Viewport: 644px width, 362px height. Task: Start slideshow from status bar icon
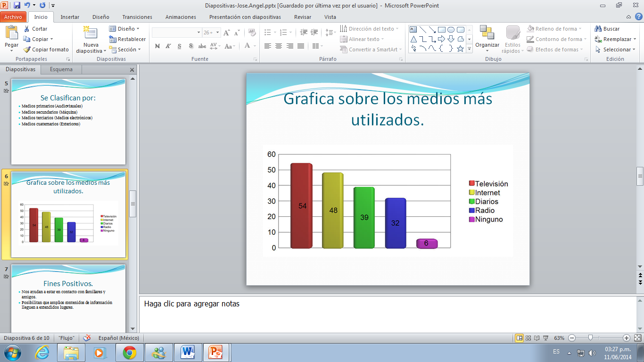tap(546, 338)
